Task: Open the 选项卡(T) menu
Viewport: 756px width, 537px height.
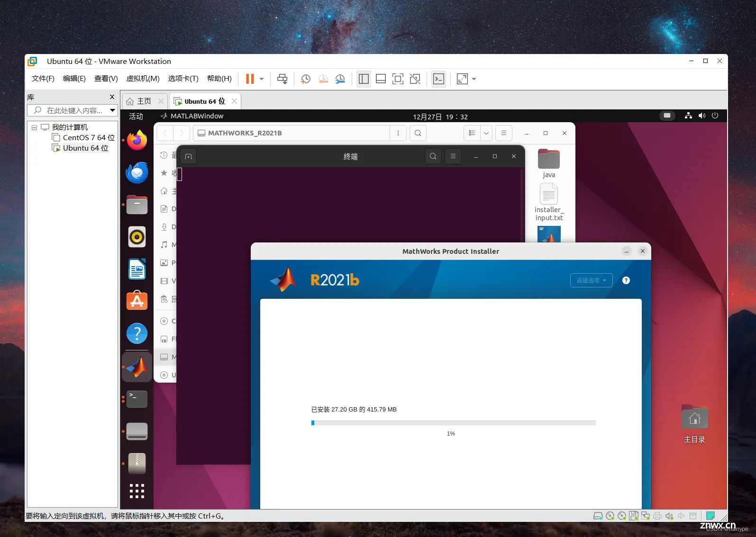Action: (x=183, y=79)
